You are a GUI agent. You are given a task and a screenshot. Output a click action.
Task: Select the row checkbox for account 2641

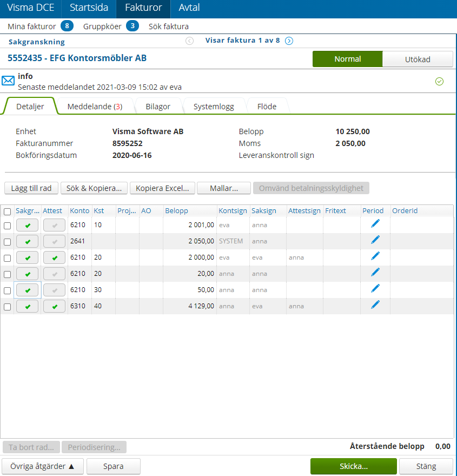point(7,242)
